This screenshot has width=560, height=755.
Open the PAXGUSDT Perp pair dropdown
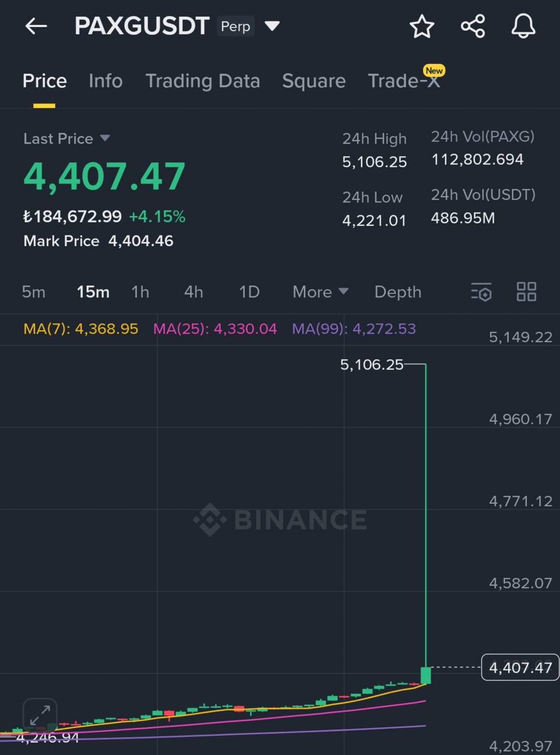click(272, 26)
